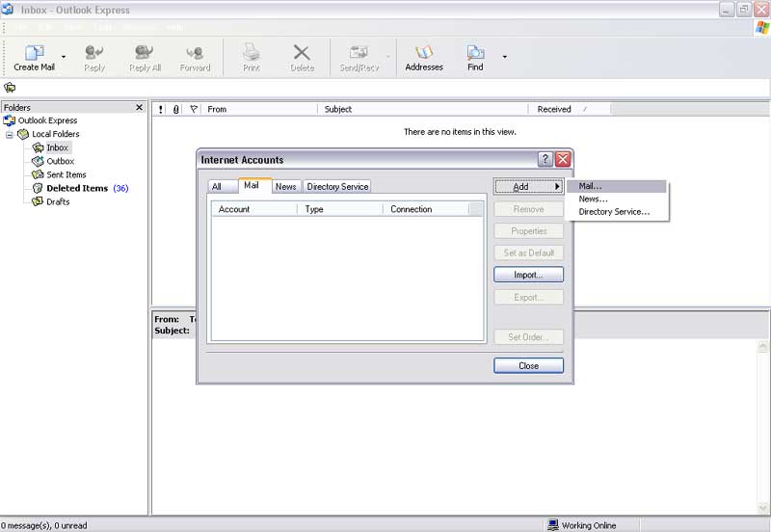Click Close in Internet Accounts dialog
The width and height of the screenshot is (771, 532).
click(528, 366)
